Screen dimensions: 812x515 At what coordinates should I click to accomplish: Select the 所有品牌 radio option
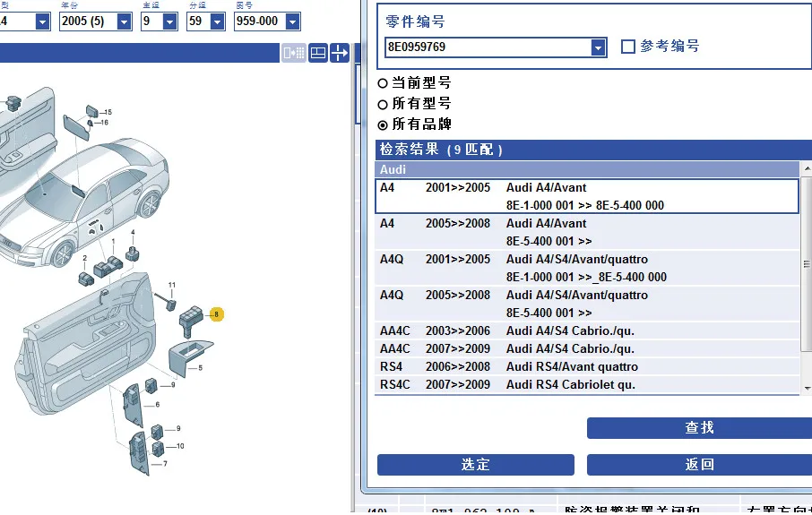coord(383,125)
